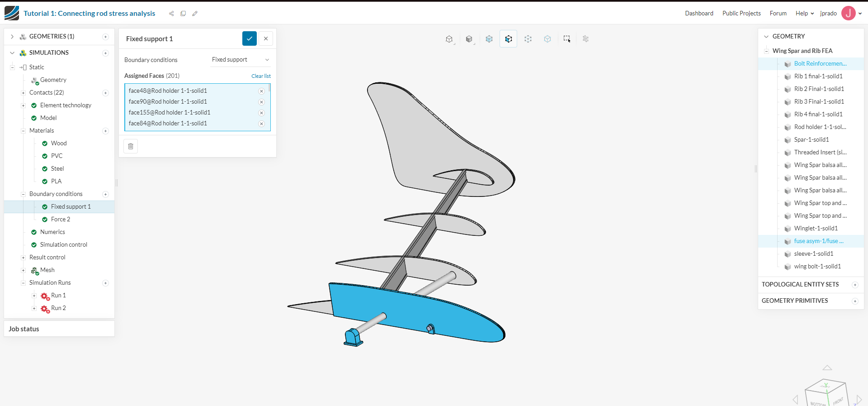This screenshot has width=868, height=406.
Task: Expand the Run 1 node
Action: click(x=34, y=296)
